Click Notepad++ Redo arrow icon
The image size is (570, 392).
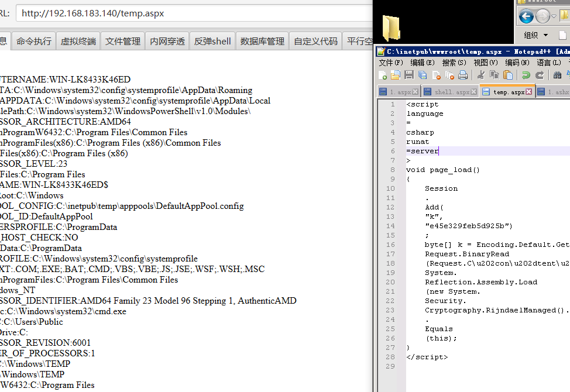(540, 75)
